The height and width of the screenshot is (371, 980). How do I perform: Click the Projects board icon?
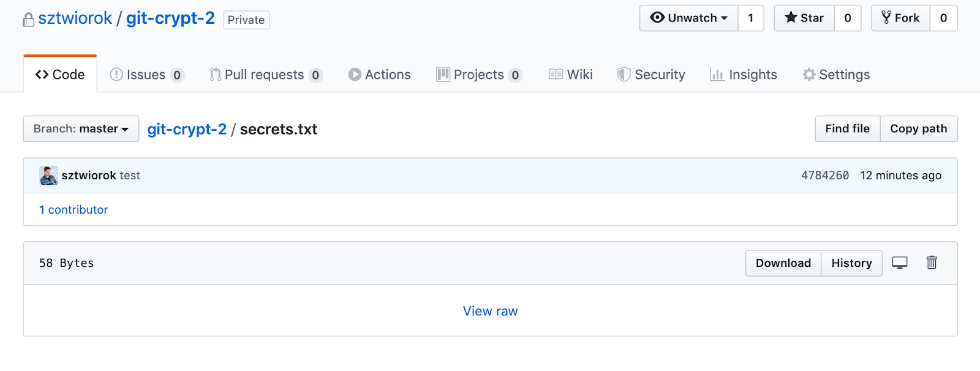(442, 74)
